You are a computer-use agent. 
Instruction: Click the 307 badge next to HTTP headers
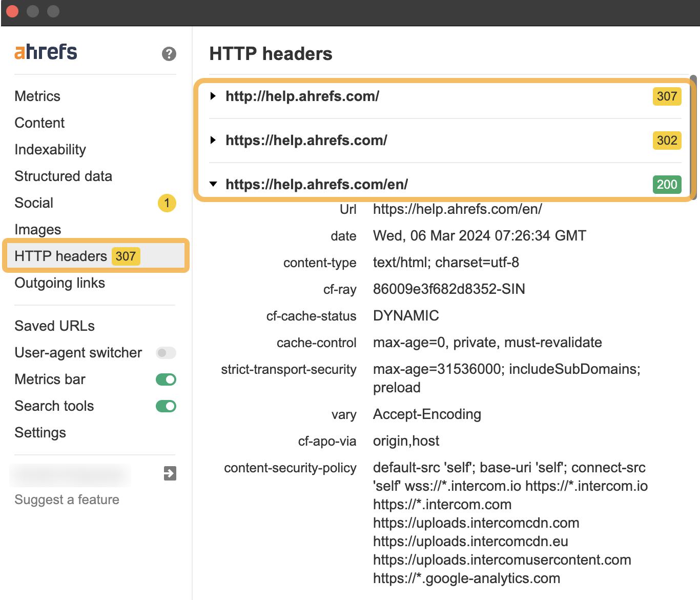tap(126, 256)
